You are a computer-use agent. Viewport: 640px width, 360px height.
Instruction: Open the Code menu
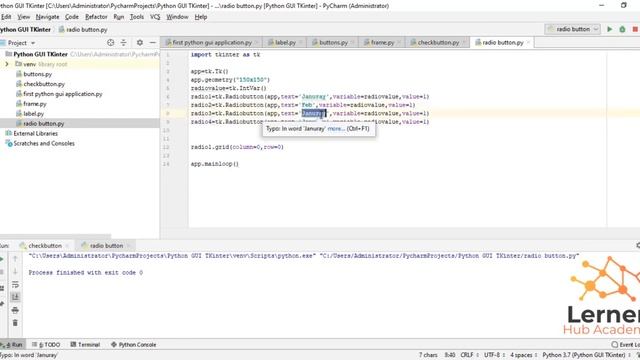(72, 17)
